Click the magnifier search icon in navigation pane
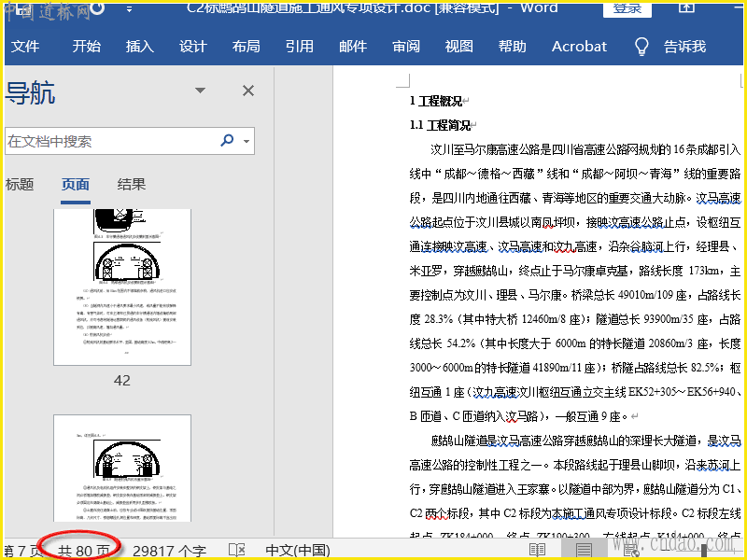This screenshot has height=560, width=747. [x=227, y=141]
